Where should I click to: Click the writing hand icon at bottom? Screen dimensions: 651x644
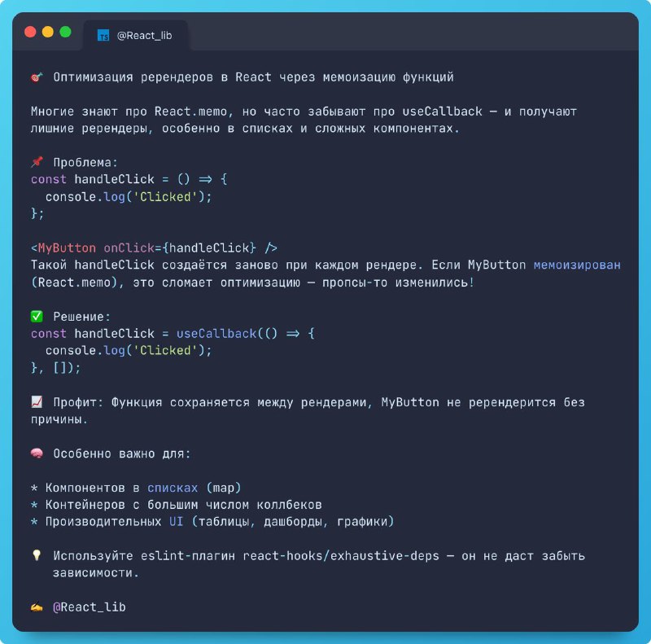37,607
